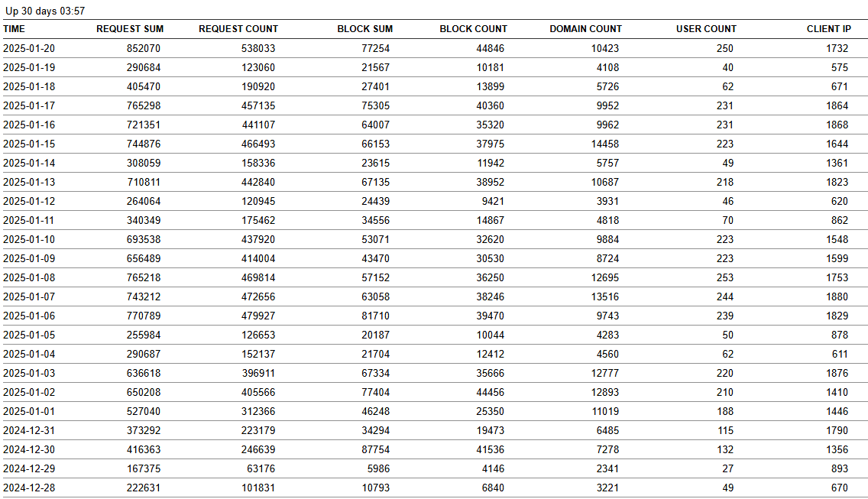The height and width of the screenshot is (499, 868).
Task: Select client IP value 1880
Action: click(837, 296)
